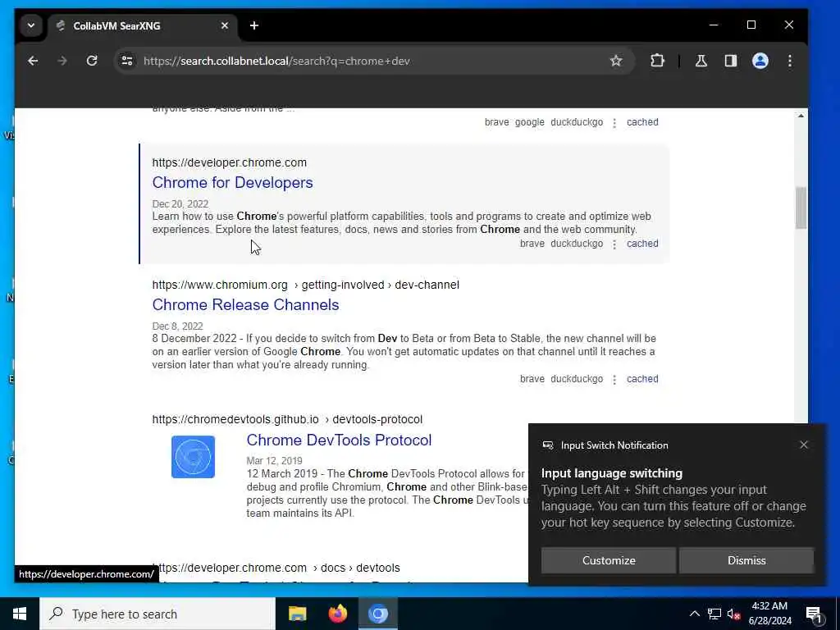This screenshot has width=840, height=630.
Task: Click the page vertical scrollbar thumb
Action: [801, 208]
